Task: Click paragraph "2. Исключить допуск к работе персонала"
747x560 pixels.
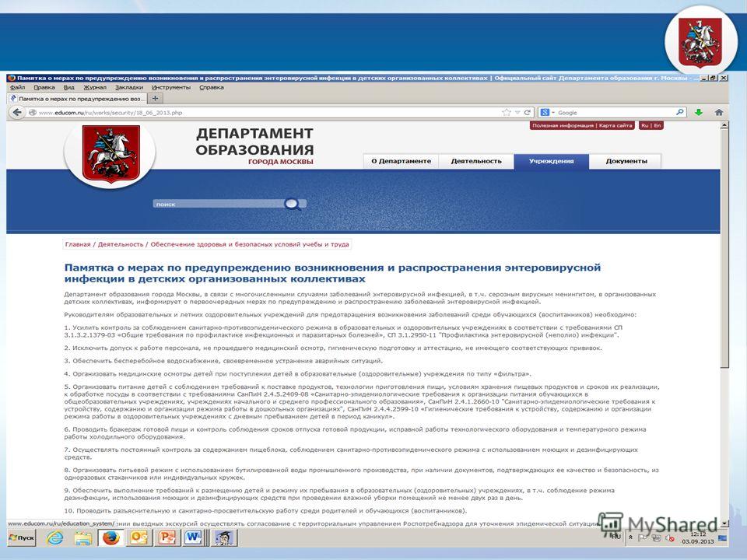Action: [x=333, y=348]
